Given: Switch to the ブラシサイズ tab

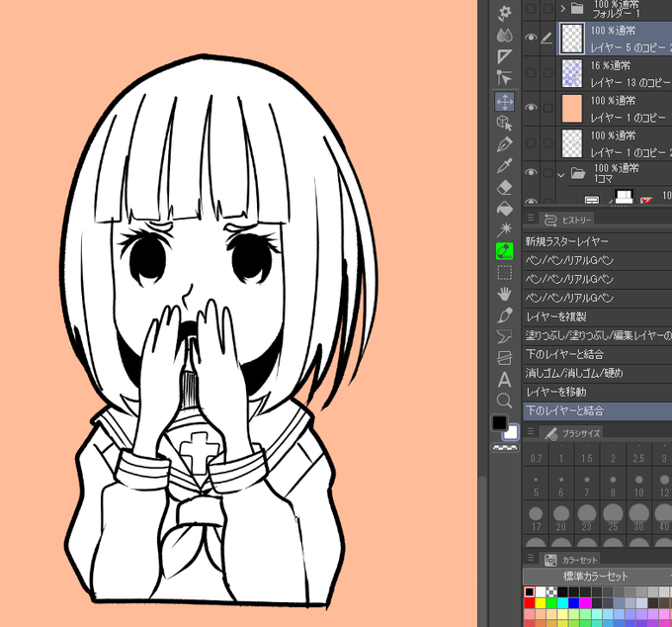Looking at the screenshot, I should [x=571, y=433].
